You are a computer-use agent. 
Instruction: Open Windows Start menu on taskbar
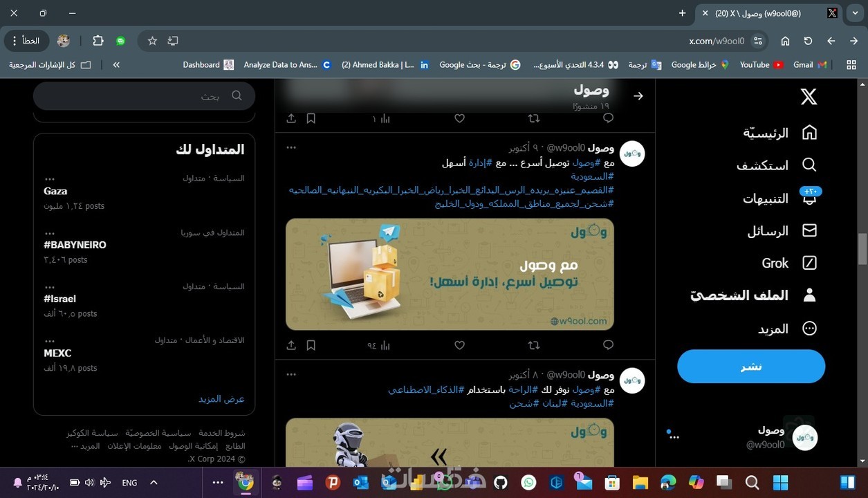pyautogui.click(x=780, y=482)
